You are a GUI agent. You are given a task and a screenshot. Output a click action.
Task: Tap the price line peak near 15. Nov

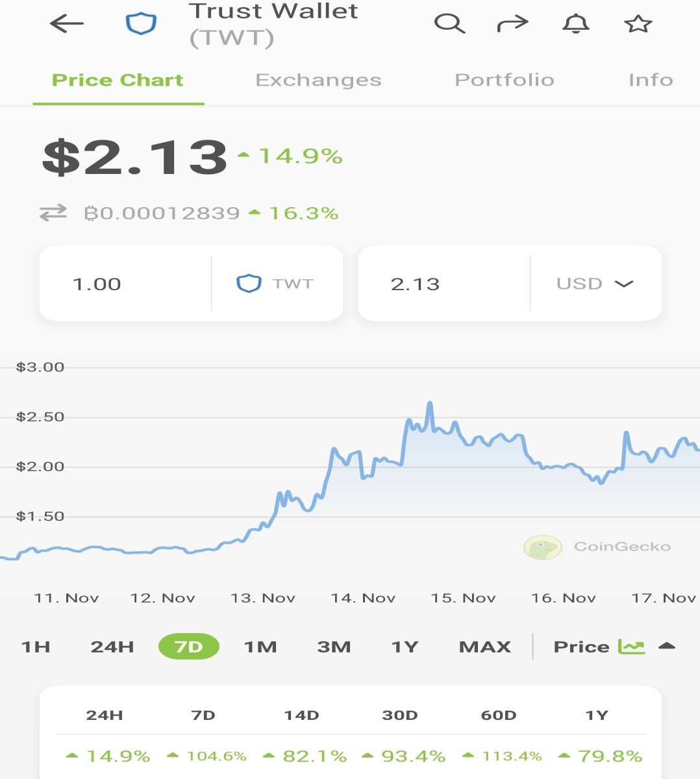(430, 404)
